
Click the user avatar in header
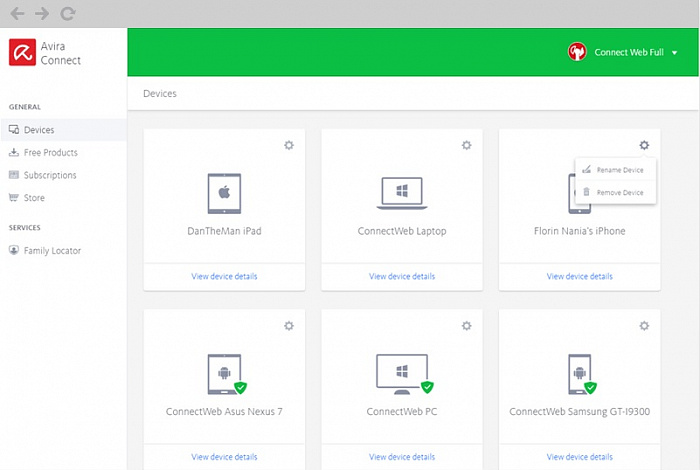pyautogui.click(x=577, y=52)
